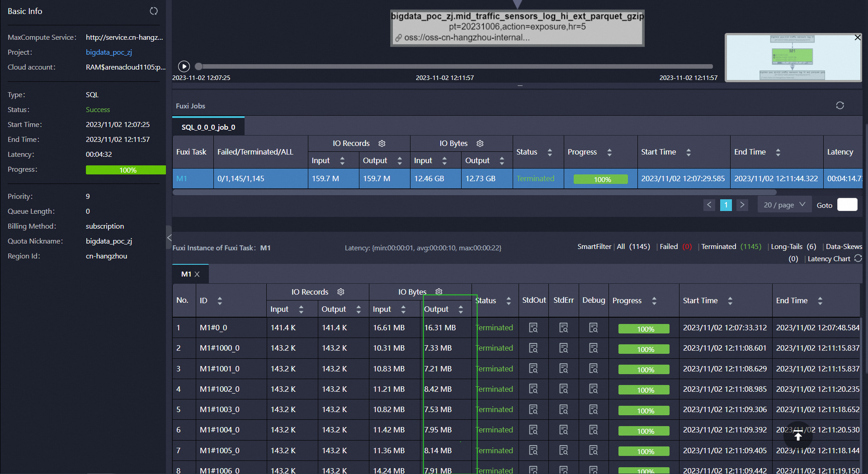Open Debug for M1#1000_0
Viewport: 868px width, 474px height.
click(593, 348)
